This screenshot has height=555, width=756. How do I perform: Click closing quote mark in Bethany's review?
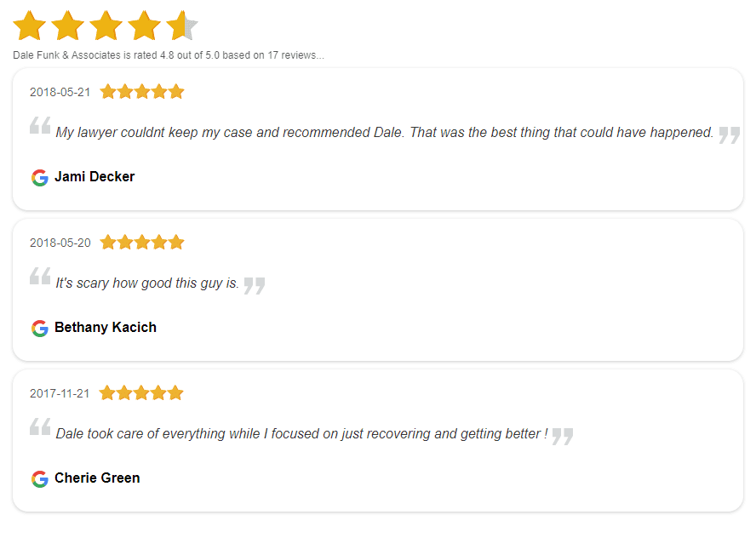(254, 286)
